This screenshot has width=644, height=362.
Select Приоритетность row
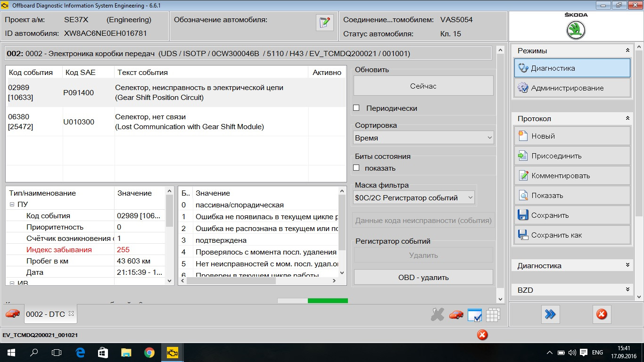pos(86,227)
